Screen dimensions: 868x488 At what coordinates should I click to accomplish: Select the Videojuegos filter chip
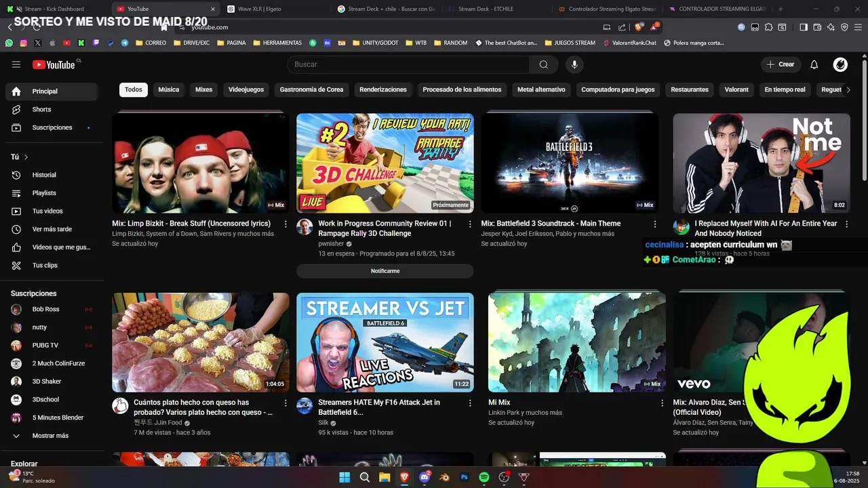pyautogui.click(x=246, y=89)
